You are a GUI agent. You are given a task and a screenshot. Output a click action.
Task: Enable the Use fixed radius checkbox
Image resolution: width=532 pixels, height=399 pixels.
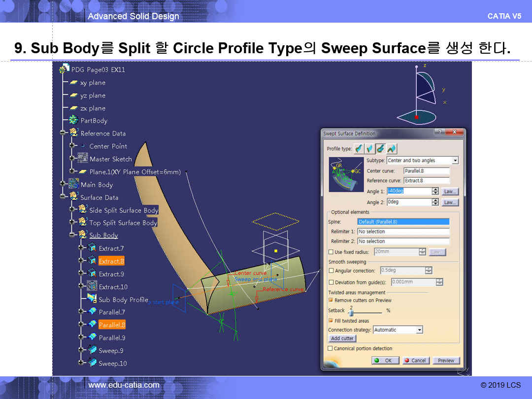coord(331,252)
